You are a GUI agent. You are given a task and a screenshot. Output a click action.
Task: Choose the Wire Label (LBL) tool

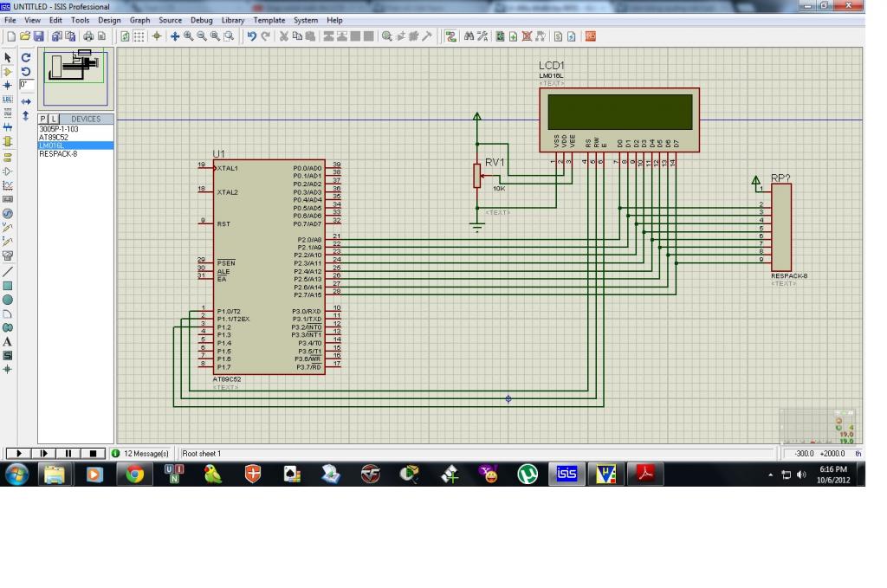[8, 100]
